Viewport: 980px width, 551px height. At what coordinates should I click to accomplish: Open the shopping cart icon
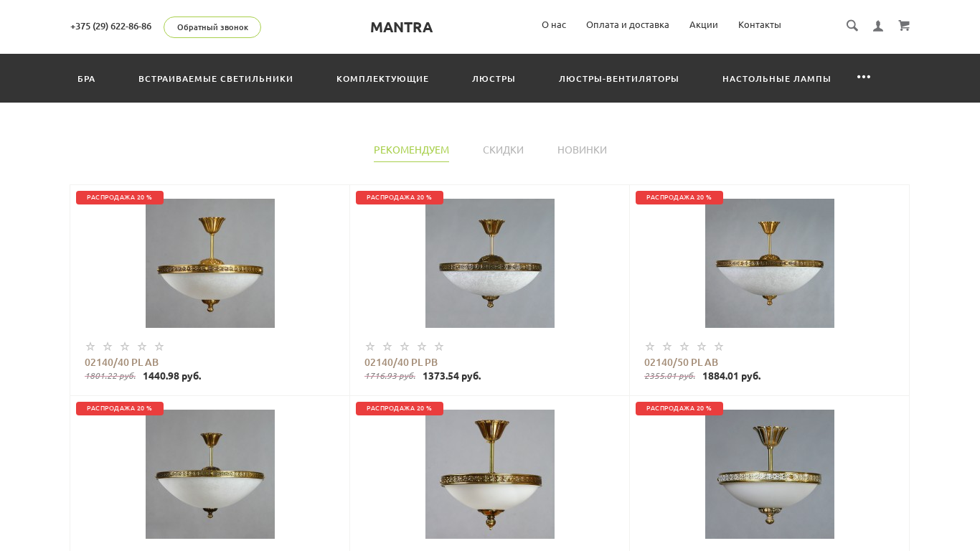904,26
